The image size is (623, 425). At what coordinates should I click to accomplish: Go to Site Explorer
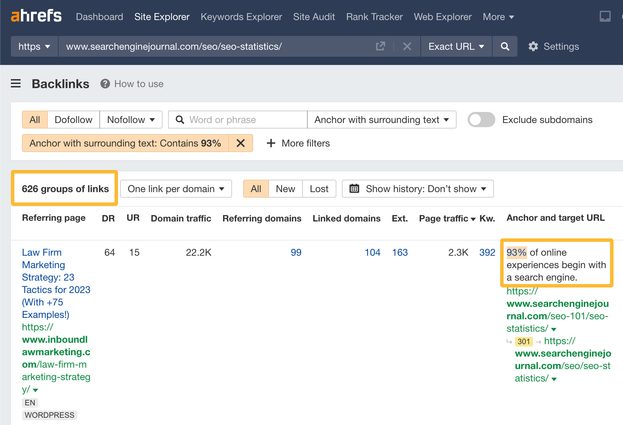[x=162, y=17]
